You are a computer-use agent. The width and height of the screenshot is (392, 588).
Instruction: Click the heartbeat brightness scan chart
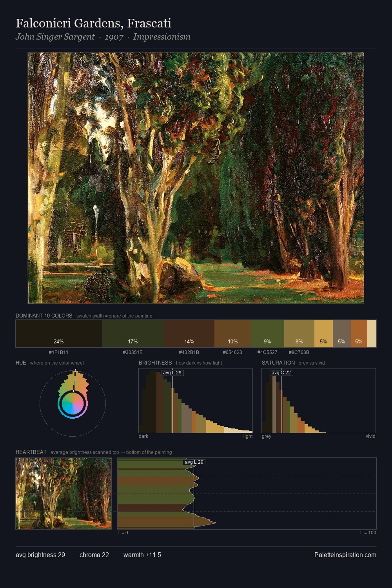coord(247,494)
